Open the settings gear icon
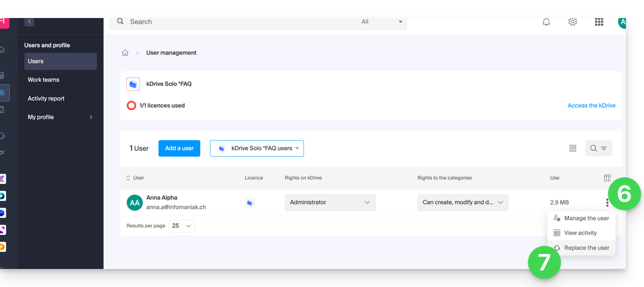Image resolution: width=644 pixels, height=287 pixels. [572, 22]
